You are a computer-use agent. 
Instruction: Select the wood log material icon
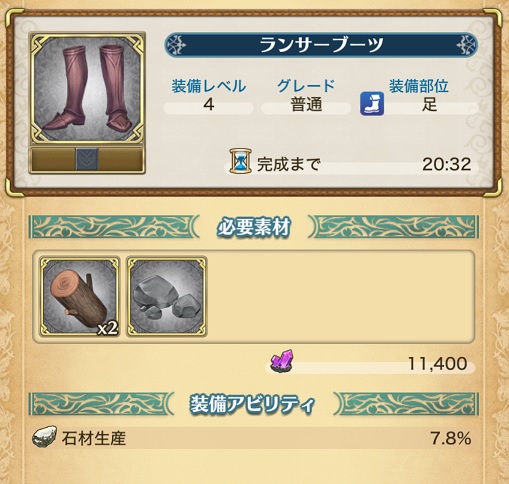79,296
